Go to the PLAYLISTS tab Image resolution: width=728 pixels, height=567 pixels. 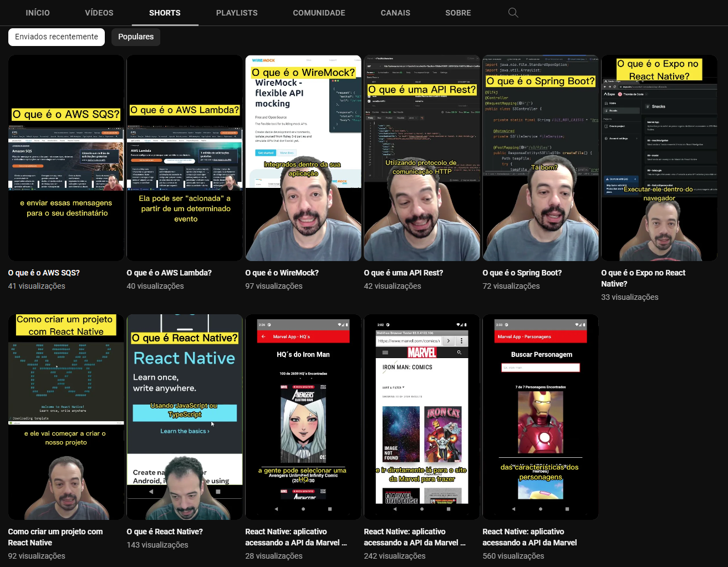coord(237,13)
